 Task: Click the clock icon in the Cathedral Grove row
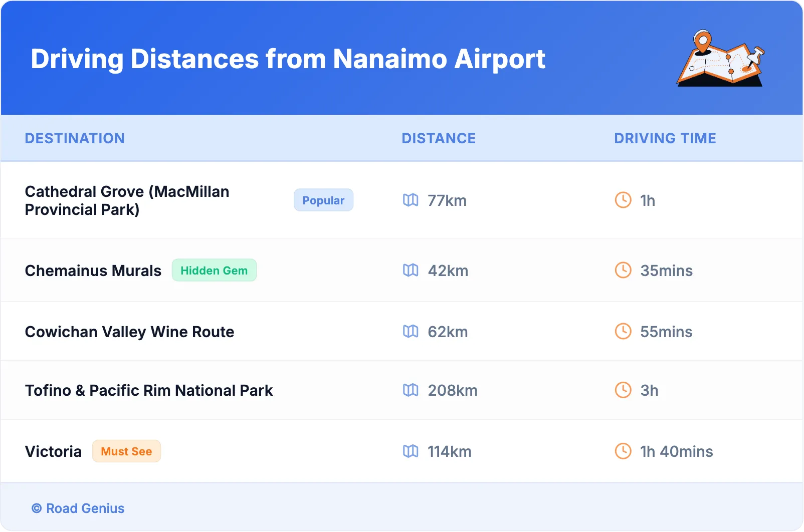623,200
